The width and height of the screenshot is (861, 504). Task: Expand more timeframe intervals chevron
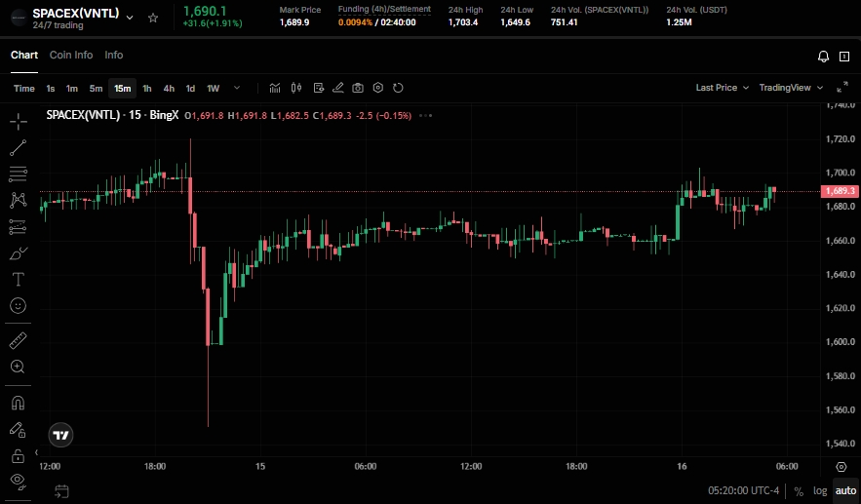pos(237,88)
